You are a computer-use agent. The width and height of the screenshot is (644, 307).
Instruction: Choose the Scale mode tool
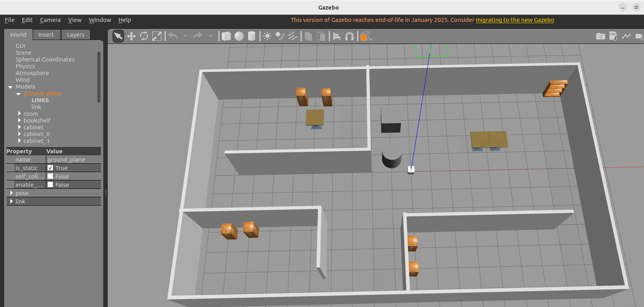pos(157,36)
